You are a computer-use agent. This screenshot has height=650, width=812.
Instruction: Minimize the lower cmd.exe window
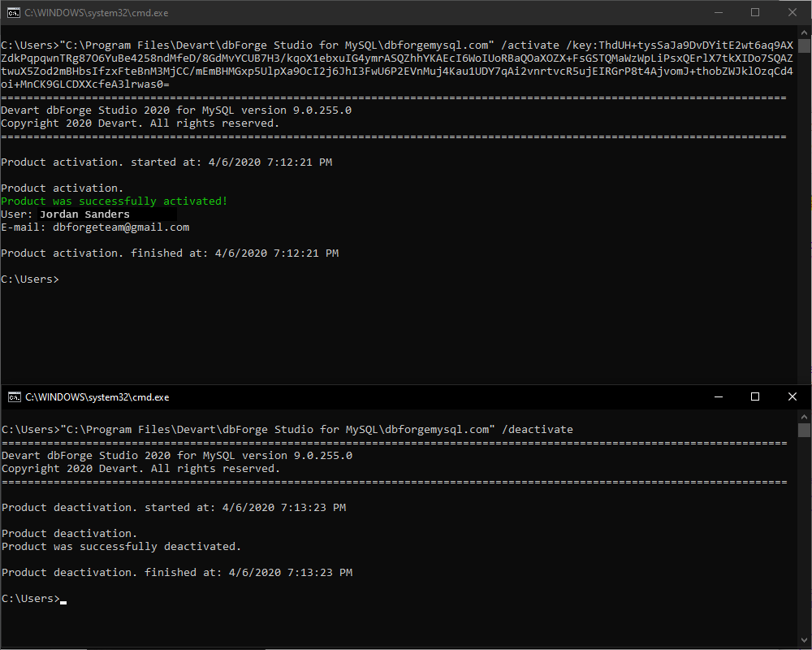coord(719,396)
